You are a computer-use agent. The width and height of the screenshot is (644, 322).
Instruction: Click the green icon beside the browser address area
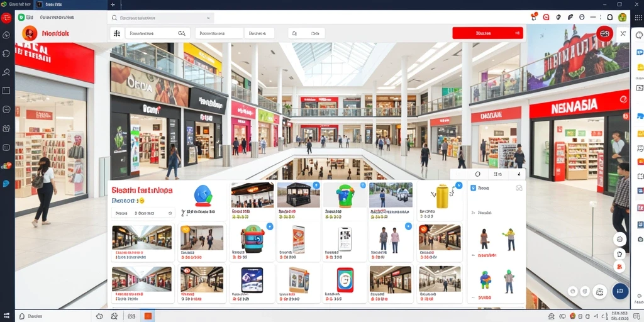pos(21,17)
